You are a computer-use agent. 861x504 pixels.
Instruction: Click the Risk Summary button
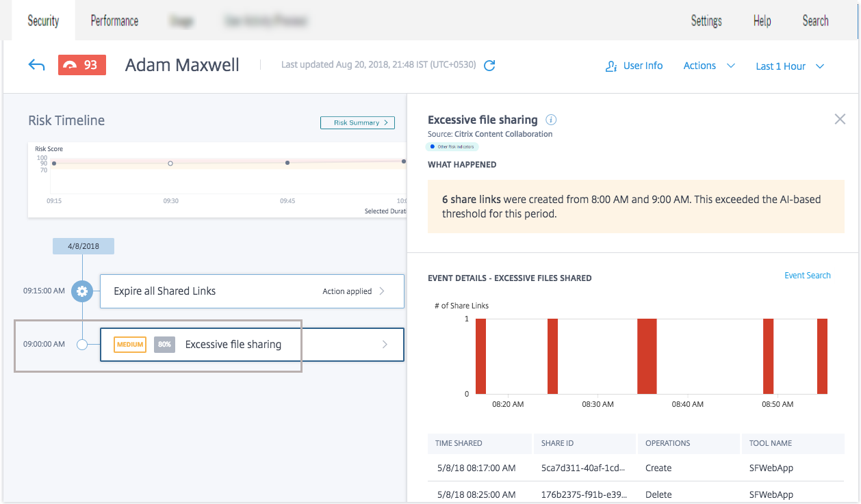tap(357, 122)
